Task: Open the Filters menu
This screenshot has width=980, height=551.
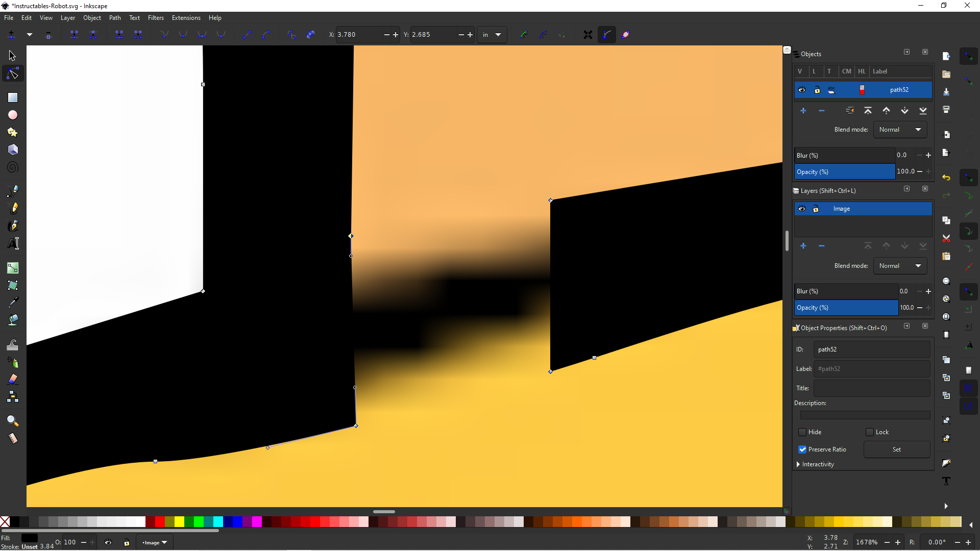Action: pyautogui.click(x=156, y=18)
